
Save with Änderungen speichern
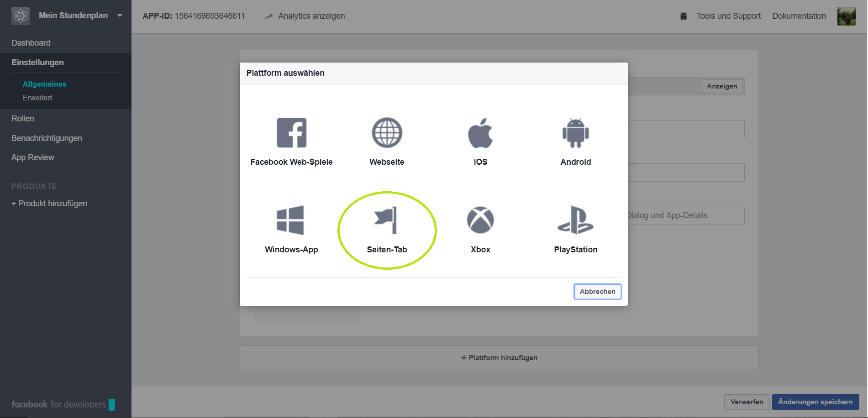[815, 402]
